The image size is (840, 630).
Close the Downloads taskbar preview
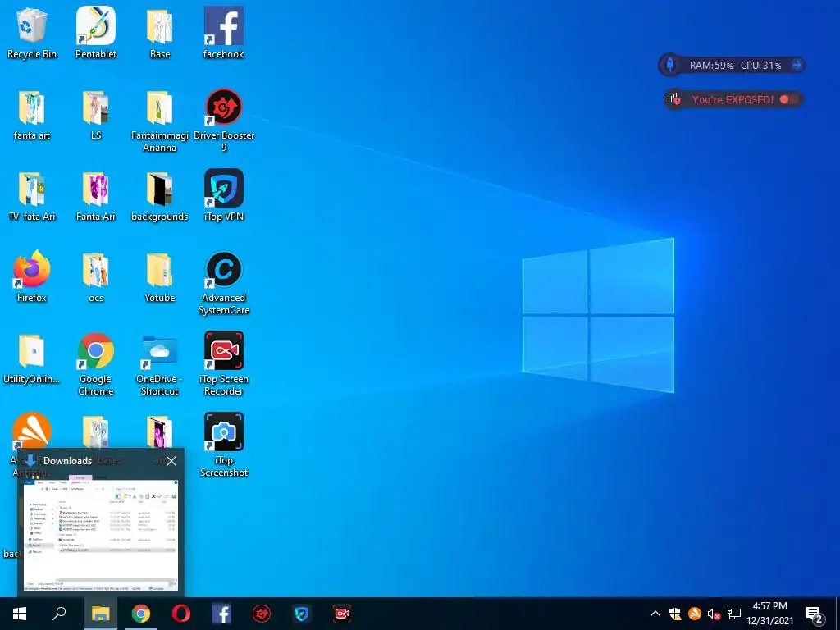click(x=171, y=461)
